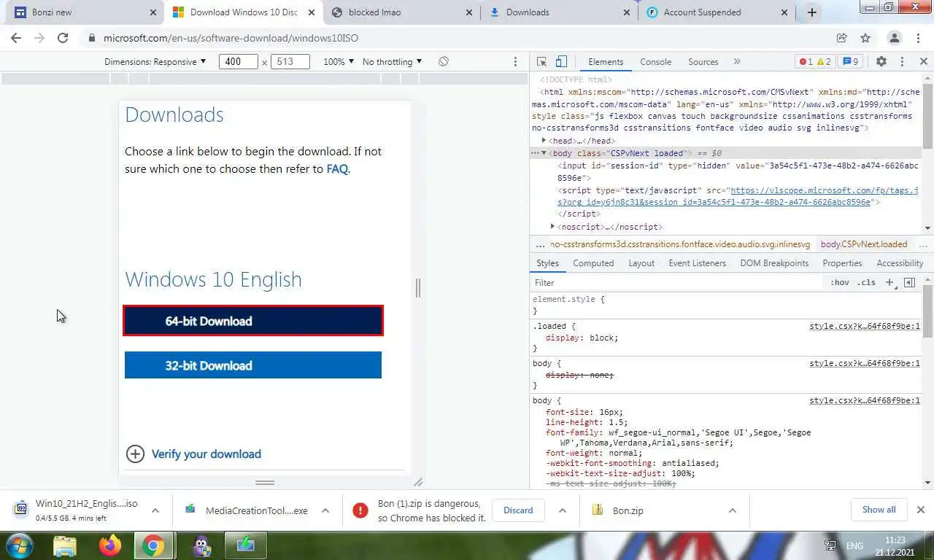Go back with the browser back arrow
Screen dimensions: 934x560
16,38
